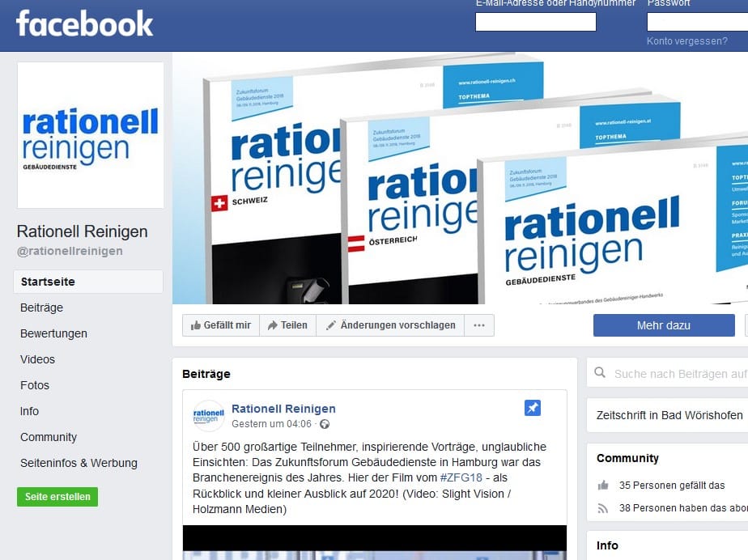Open Fotos in the sidebar

pyautogui.click(x=35, y=385)
